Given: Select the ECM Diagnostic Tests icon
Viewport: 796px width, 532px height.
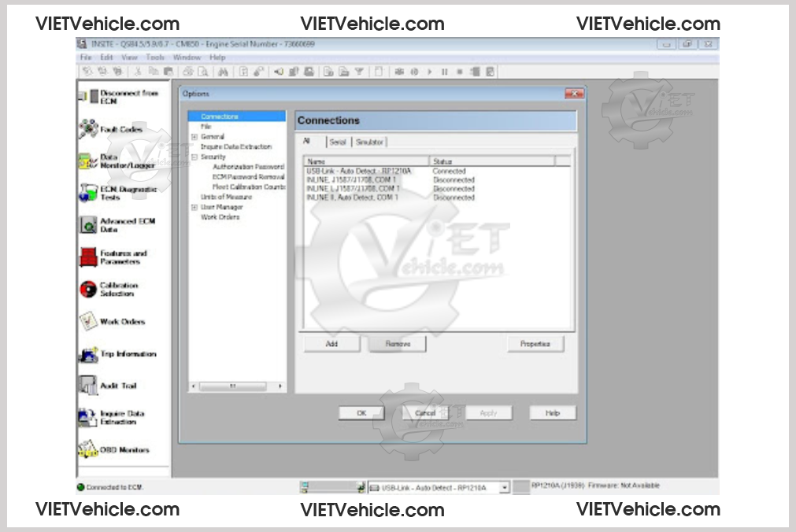Looking at the screenshot, I should pyautogui.click(x=88, y=193).
